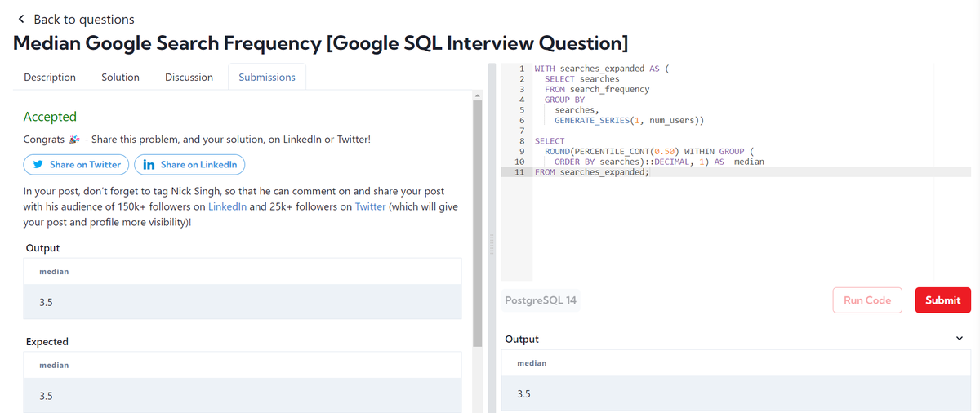Click the LinkedIn logo icon
This screenshot has height=413, width=980.
149,164
